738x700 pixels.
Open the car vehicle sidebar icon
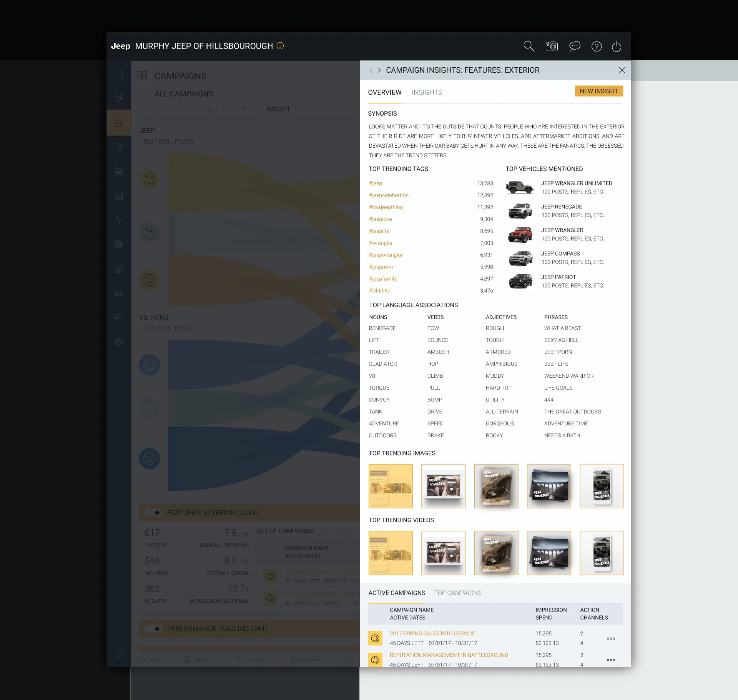119,293
